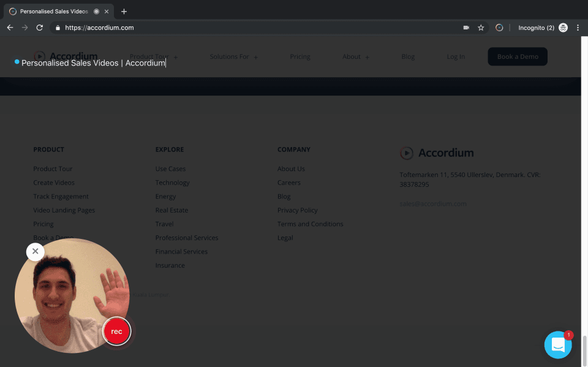Expand the Solutions For nav menu

pyautogui.click(x=233, y=56)
